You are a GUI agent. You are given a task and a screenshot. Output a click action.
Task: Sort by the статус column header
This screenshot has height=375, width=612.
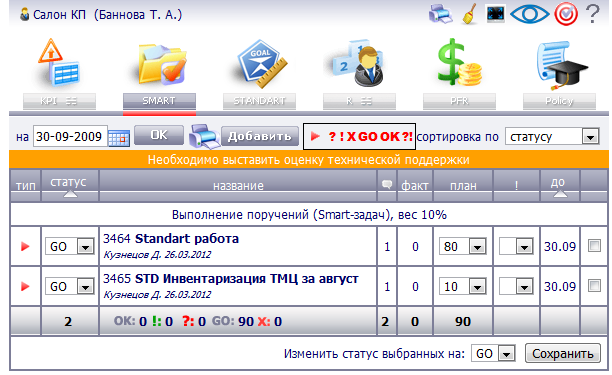(x=69, y=185)
